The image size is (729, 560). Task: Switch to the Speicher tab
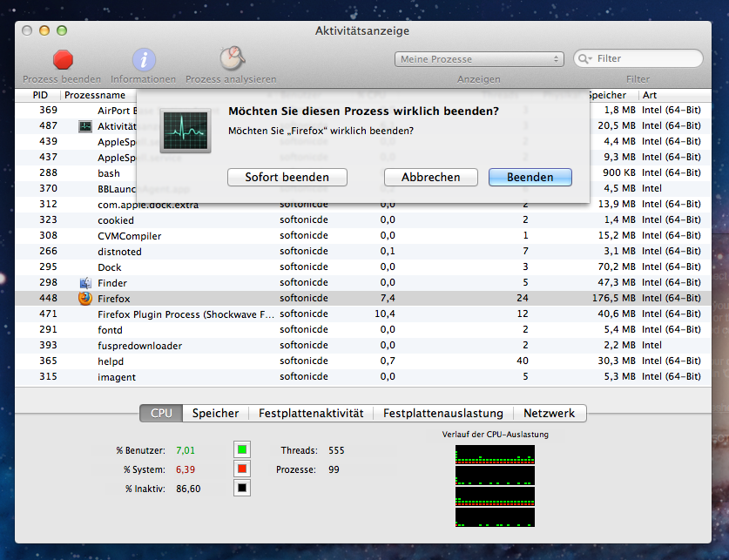[215, 413]
